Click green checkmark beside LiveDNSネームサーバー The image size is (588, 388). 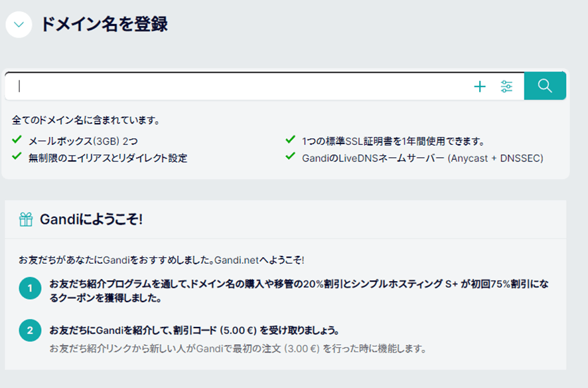[290, 156]
